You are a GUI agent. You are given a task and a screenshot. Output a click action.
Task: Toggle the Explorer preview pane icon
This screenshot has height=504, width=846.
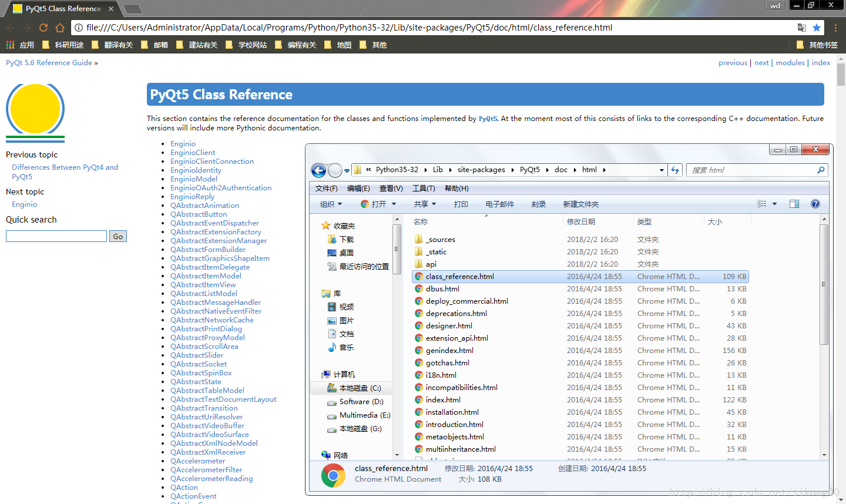[x=794, y=204]
